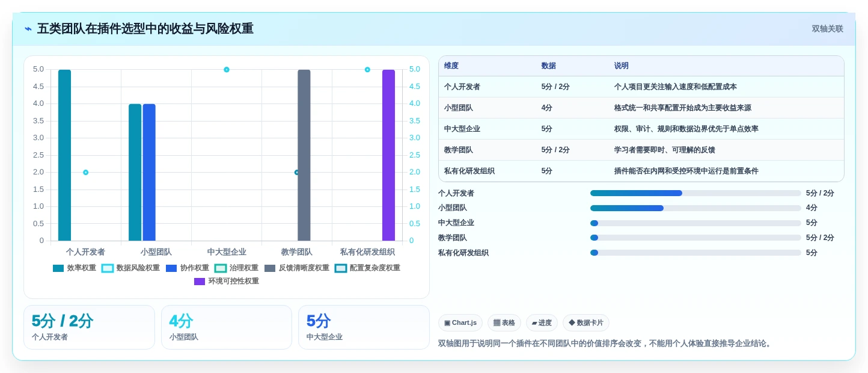Click the gray 教学团队 bar in chart

pyautogui.click(x=304, y=155)
